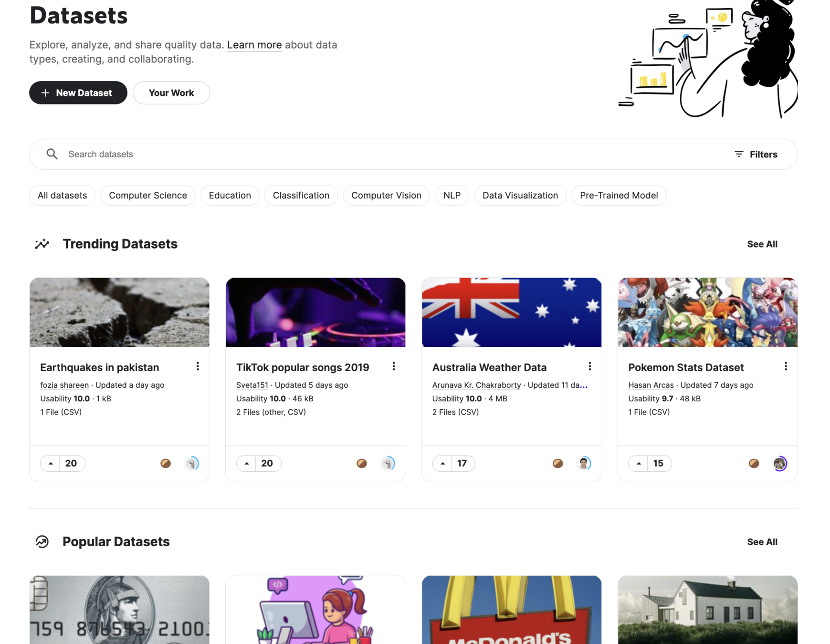Focus the Search datasets input field

click(x=396, y=154)
